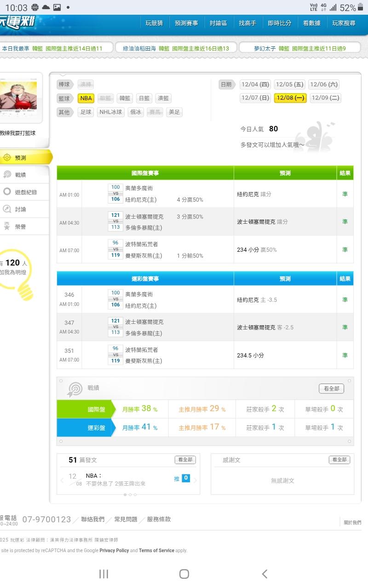Select the NBA league filter
Screen dimensions: 368x588
click(x=86, y=98)
